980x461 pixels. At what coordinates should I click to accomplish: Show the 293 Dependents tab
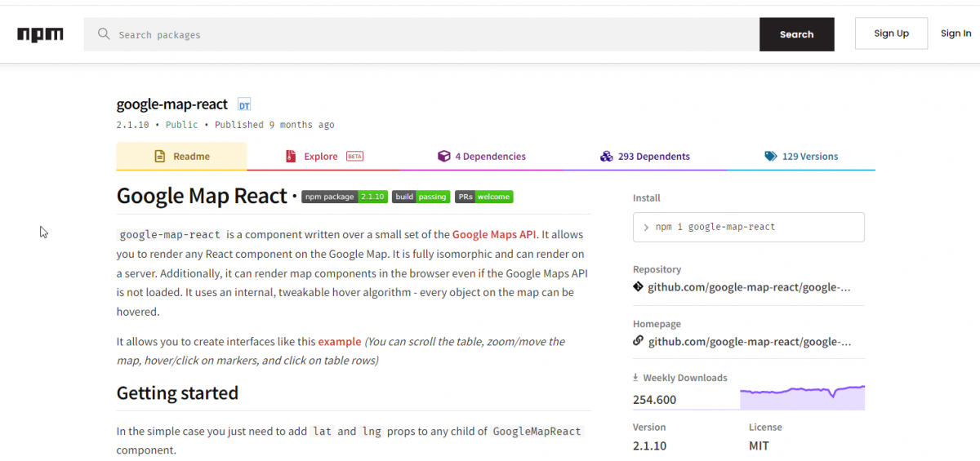coord(644,157)
